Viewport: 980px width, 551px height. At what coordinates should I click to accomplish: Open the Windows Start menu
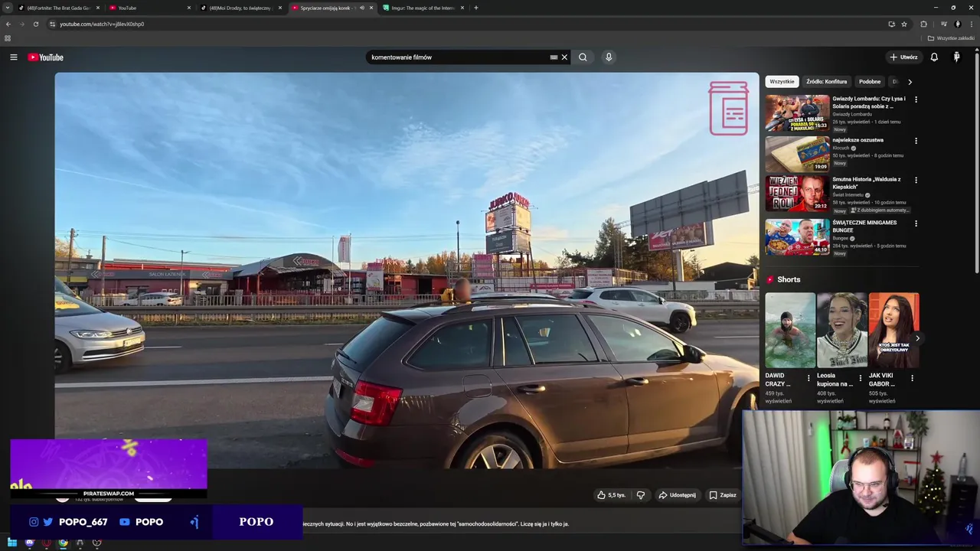(12, 543)
